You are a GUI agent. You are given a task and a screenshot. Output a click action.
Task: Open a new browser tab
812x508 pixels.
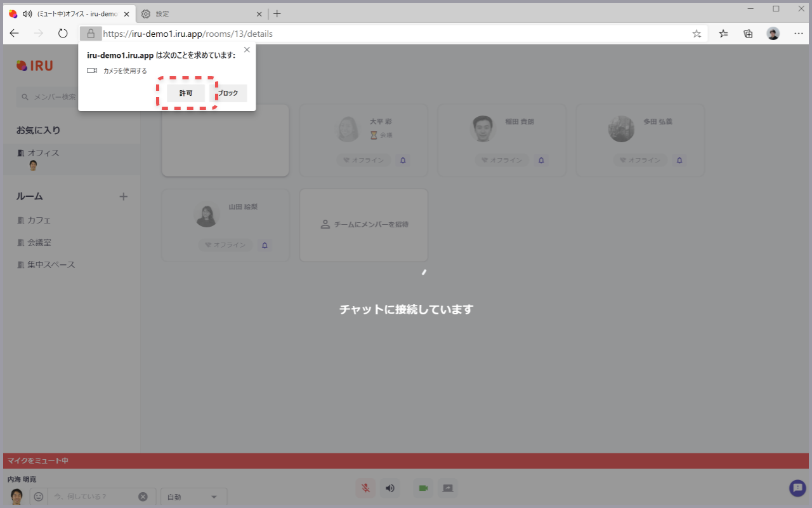[277, 14]
